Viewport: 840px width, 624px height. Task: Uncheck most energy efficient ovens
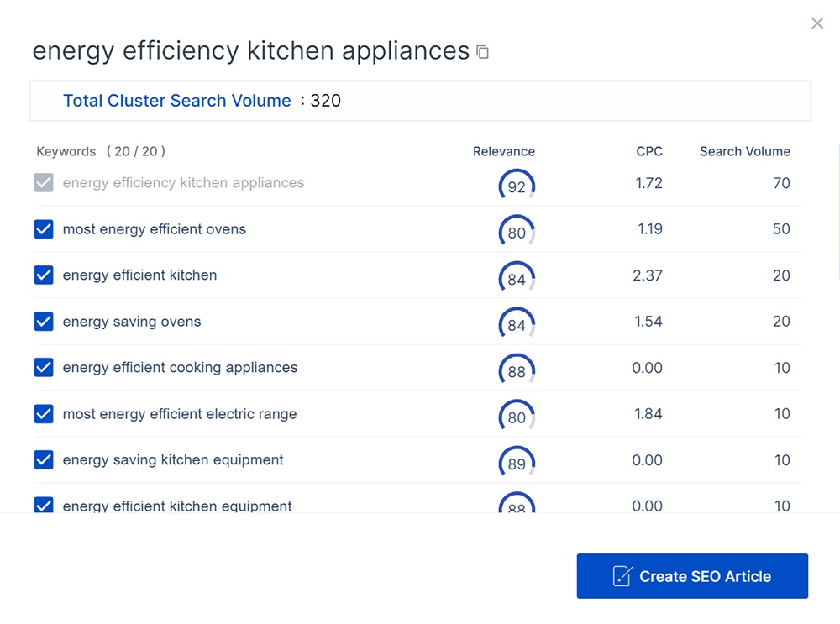44,228
